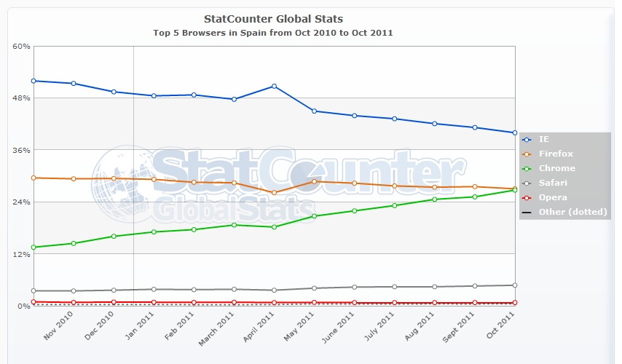Click the Nov 2010 axis label
The height and width of the screenshot is (364, 622).
(x=58, y=326)
